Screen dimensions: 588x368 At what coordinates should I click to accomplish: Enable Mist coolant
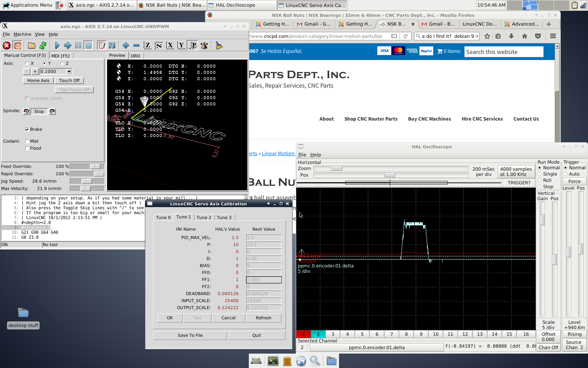27,141
